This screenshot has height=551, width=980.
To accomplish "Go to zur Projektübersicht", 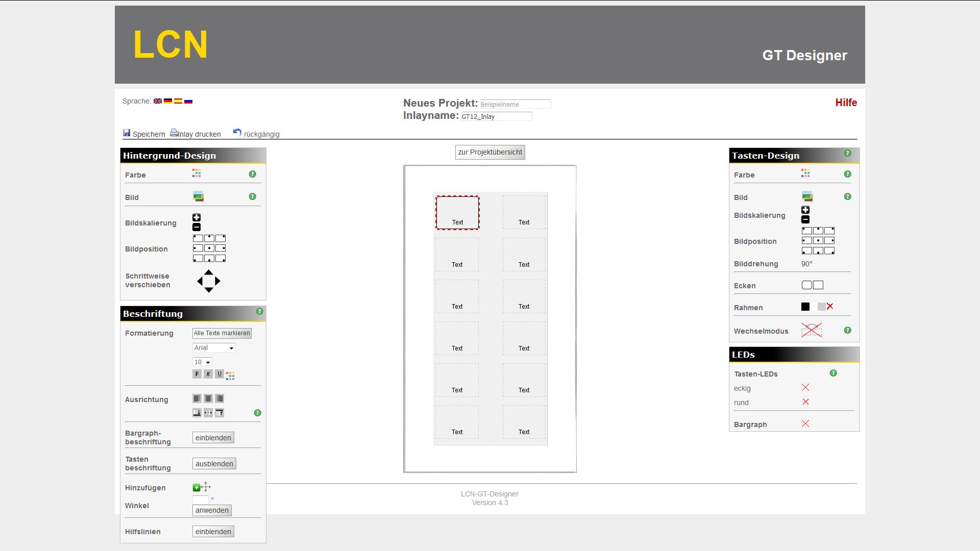I will click(490, 152).
